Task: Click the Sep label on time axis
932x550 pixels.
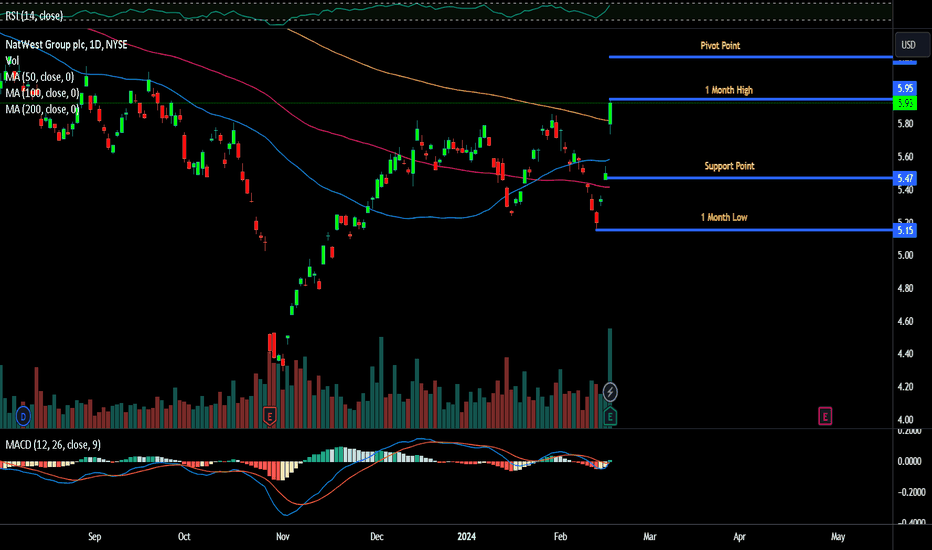Action: pos(95,536)
